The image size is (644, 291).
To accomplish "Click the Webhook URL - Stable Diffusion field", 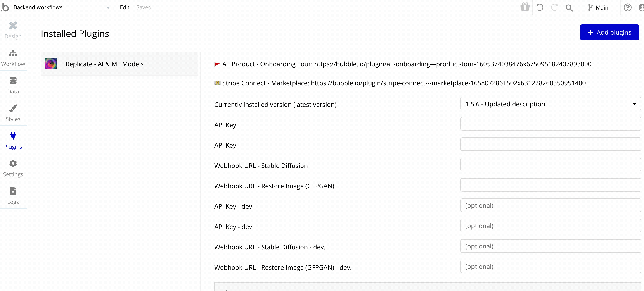I will point(550,165).
